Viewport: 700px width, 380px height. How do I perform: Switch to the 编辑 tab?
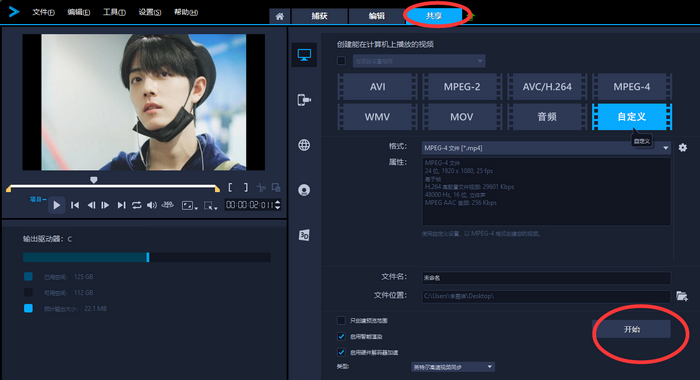377,17
